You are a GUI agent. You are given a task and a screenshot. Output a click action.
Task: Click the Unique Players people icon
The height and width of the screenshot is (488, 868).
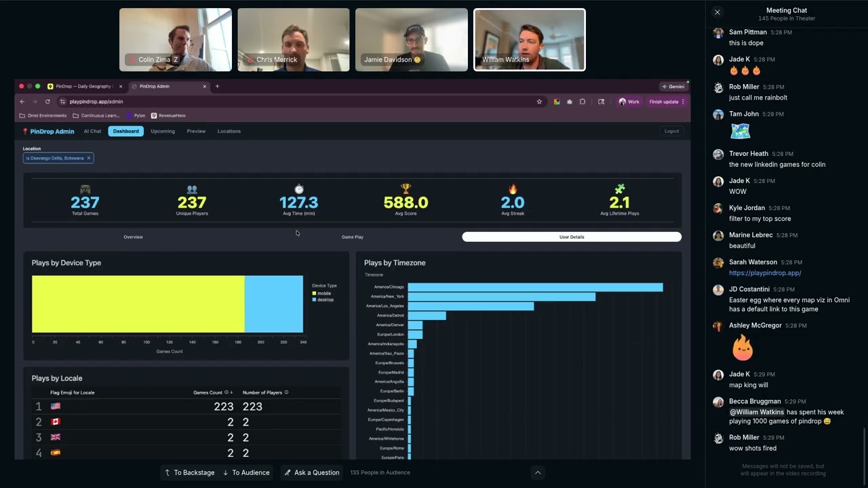coord(192,189)
